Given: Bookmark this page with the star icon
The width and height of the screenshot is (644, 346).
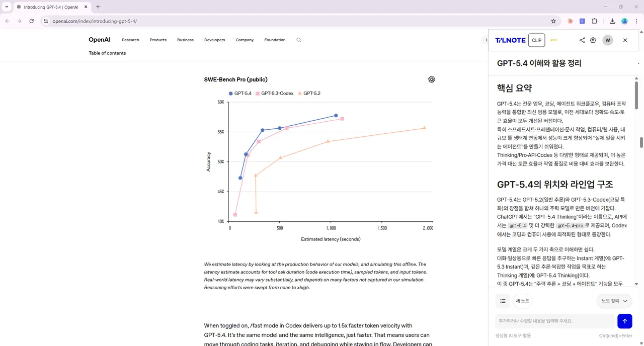Looking at the screenshot, I should pyautogui.click(x=553, y=21).
